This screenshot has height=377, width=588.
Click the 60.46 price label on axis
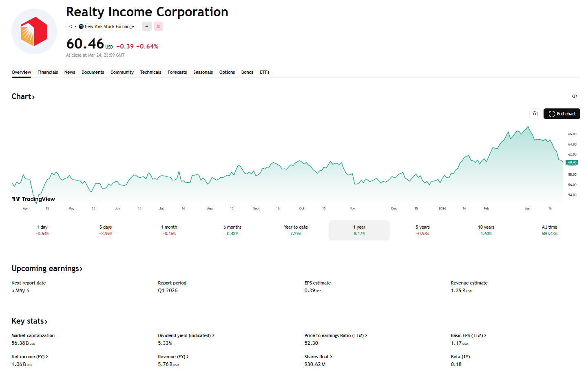[572, 162]
